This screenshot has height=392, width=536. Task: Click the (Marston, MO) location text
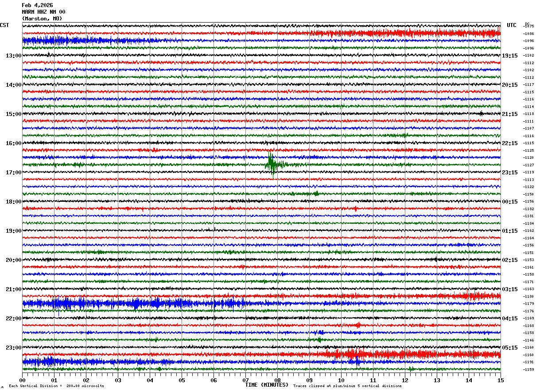coord(42,19)
